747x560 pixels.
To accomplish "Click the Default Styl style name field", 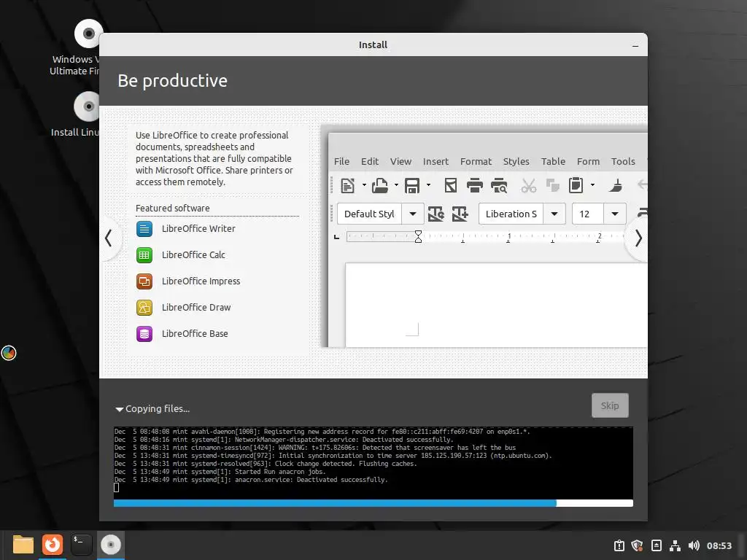I will (x=369, y=214).
